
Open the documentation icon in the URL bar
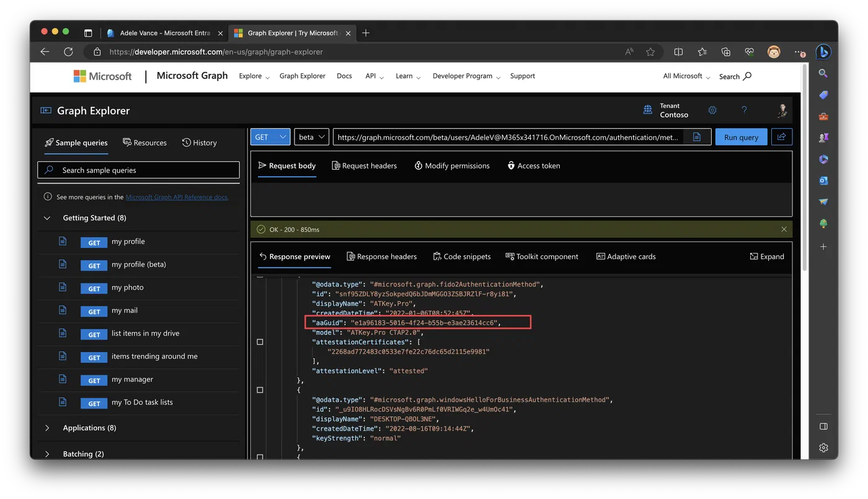coord(697,137)
